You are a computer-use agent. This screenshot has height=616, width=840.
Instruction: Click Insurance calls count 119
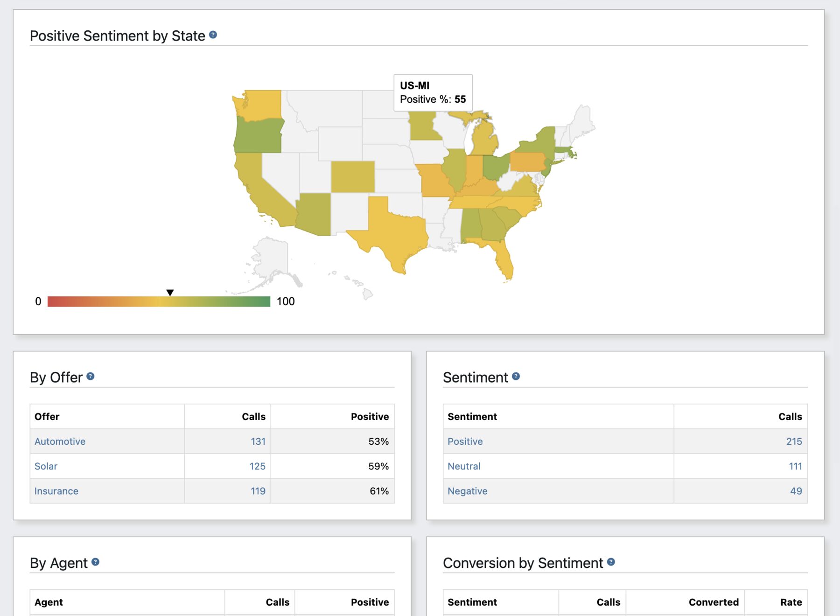tap(258, 491)
